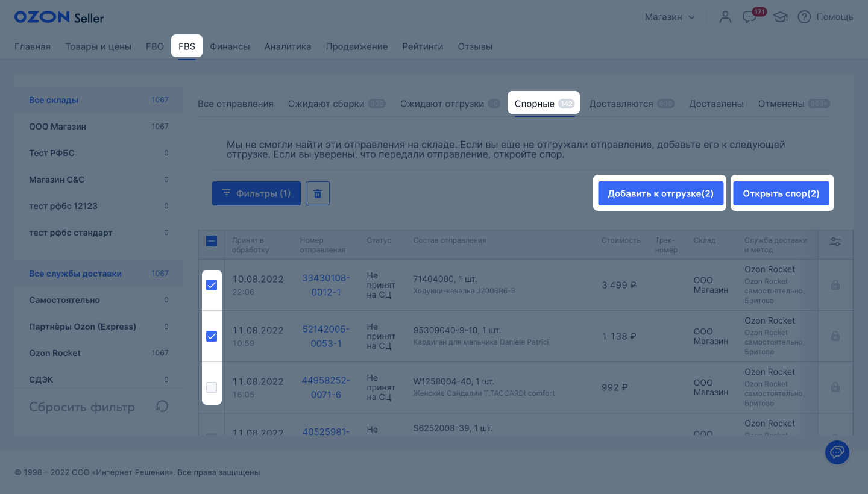Click lock icon in row 52142005-0053-1

pyautogui.click(x=835, y=336)
